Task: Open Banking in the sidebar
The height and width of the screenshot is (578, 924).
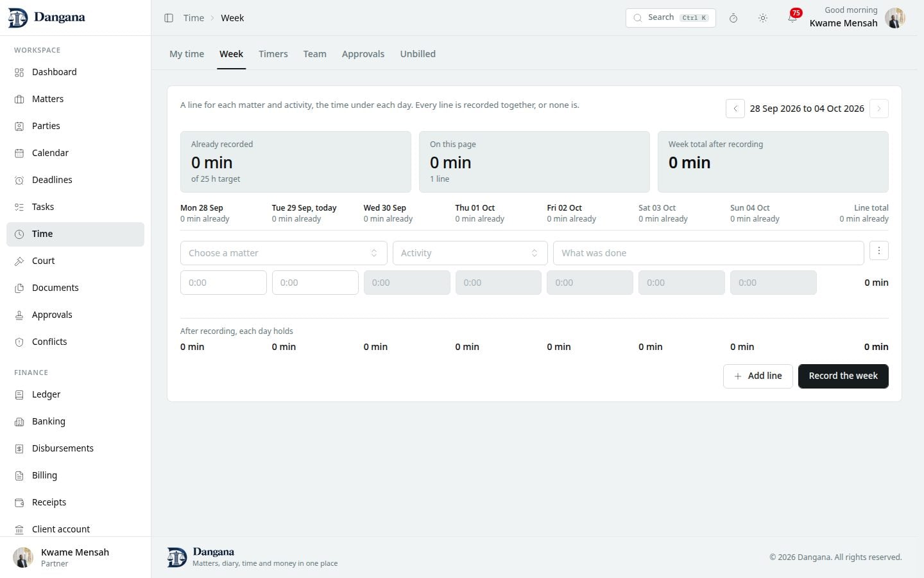Action: click(75, 421)
